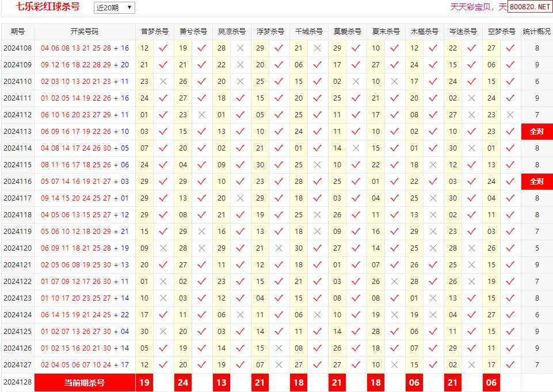Select the 期号 column header
This screenshot has width=553, height=392.
coord(18,32)
